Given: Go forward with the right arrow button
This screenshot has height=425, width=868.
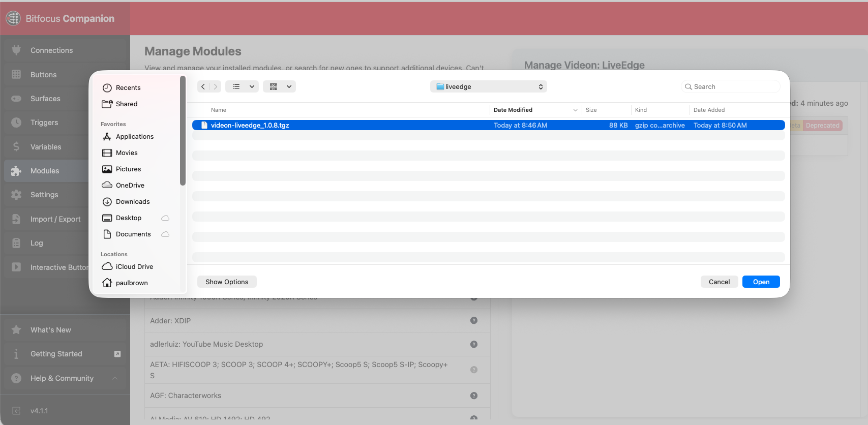Looking at the screenshot, I should 216,86.
